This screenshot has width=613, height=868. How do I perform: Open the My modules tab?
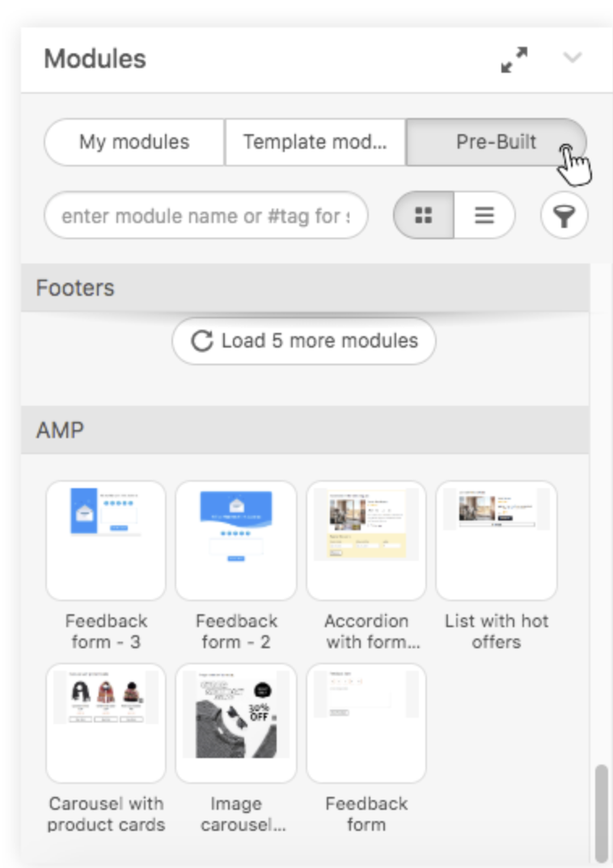(x=134, y=141)
